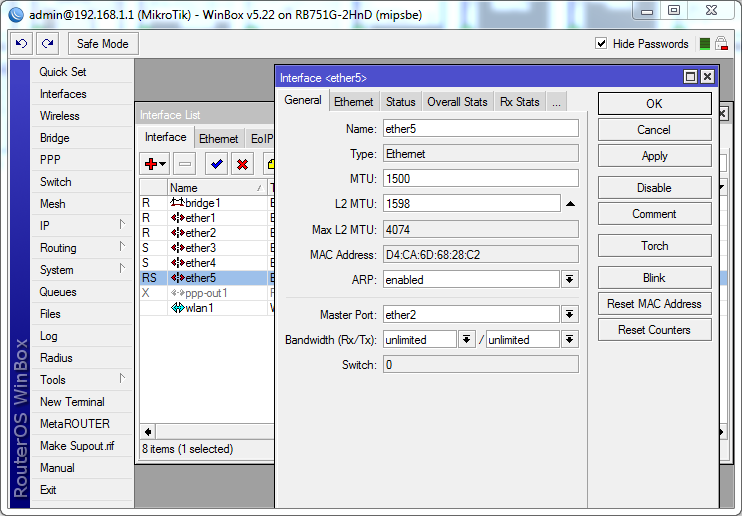Click the blue checkmark Enable icon

tap(217, 164)
